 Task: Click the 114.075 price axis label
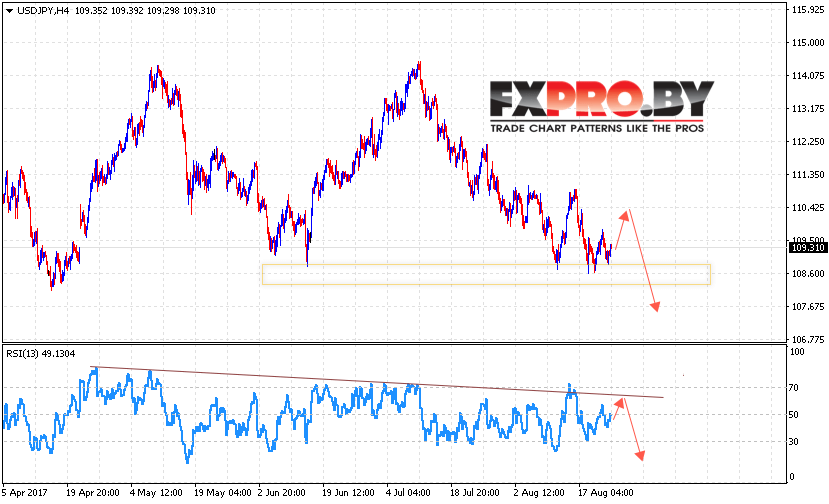pos(808,76)
